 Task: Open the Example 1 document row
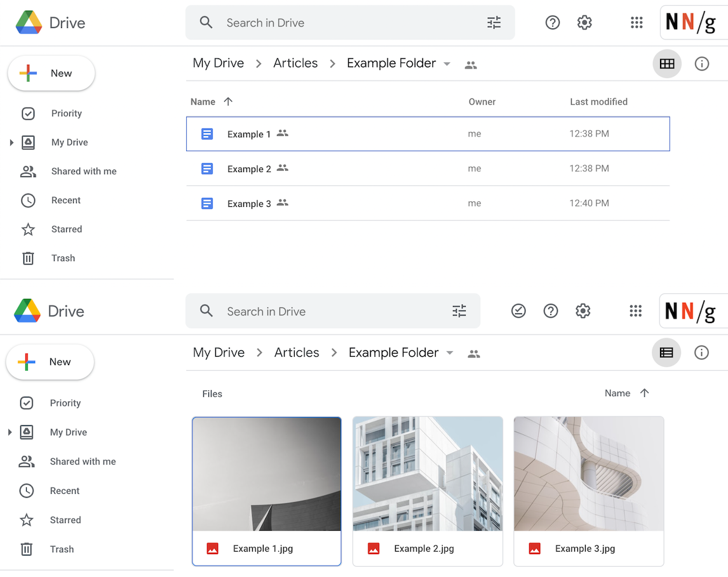[249, 134]
